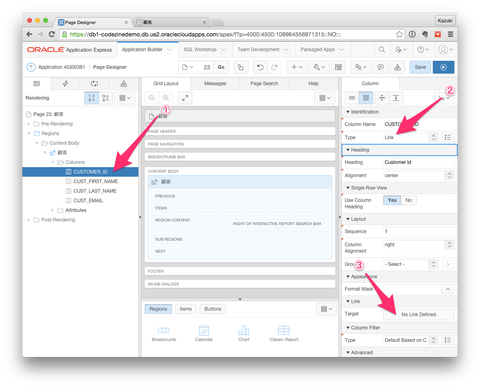This screenshot has height=389, width=480.
Task: Click the Zoom In magnifier icon
Action: pos(166,98)
